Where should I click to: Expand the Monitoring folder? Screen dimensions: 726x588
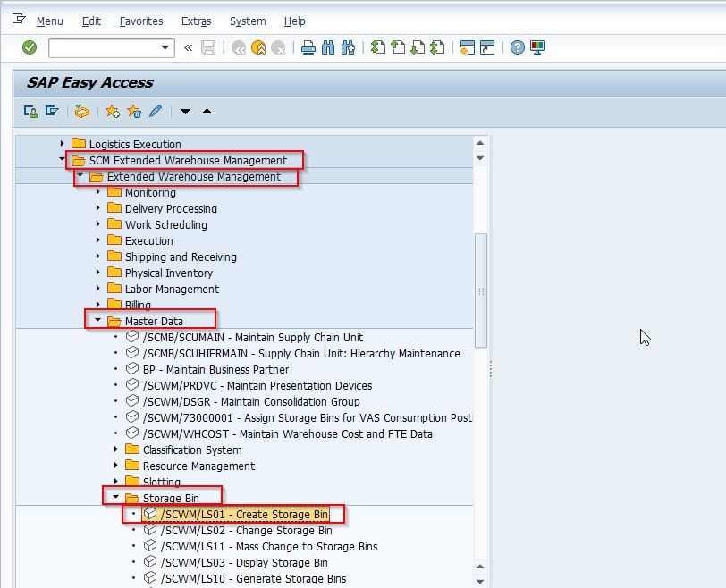click(x=97, y=192)
